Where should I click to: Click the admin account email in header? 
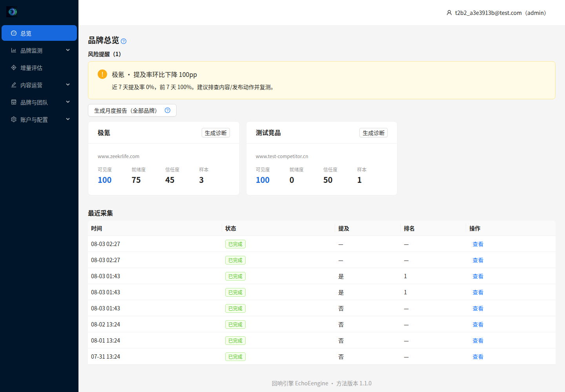click(501, 13)
